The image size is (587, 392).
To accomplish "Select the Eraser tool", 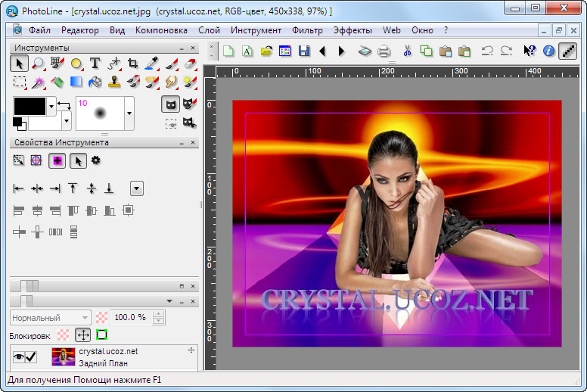I will click(x=190, y=64).
